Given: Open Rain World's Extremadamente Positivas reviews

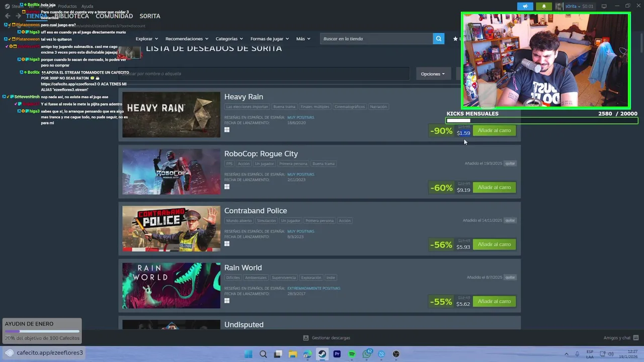Looking at the screenshot, I should click(313, 288).
